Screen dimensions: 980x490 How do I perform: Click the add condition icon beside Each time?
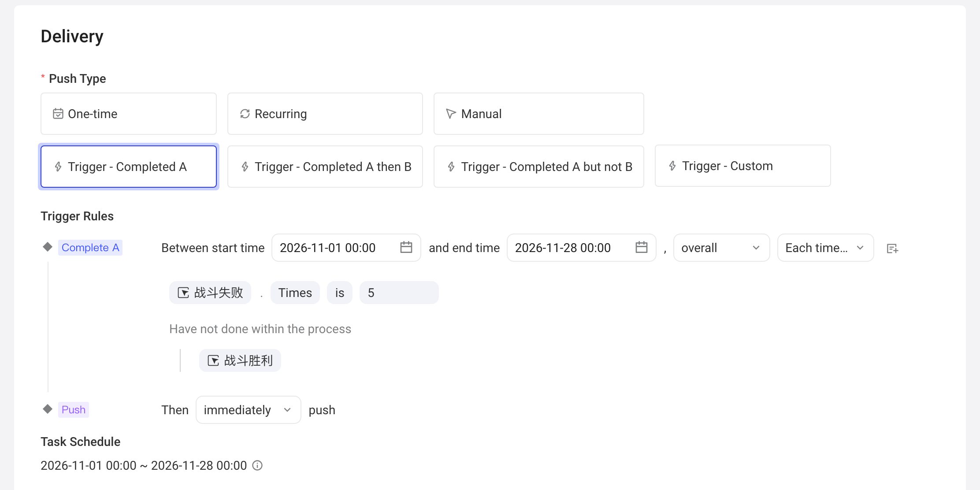[892, 249]
